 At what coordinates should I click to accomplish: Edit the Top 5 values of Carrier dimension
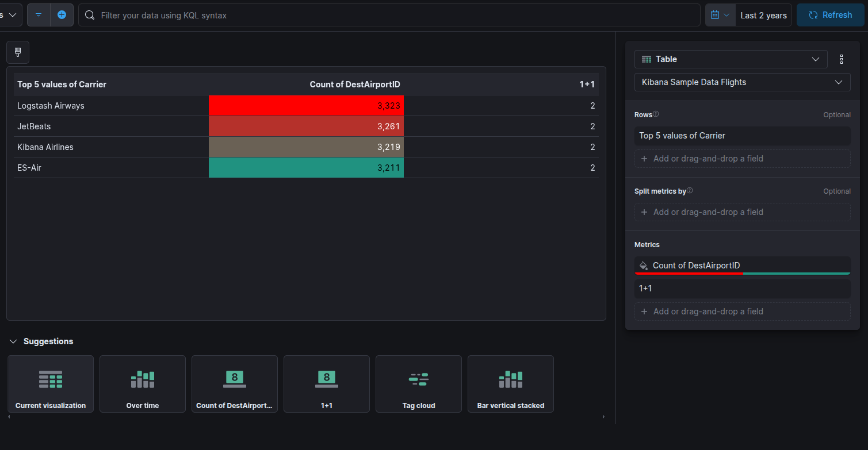click(x=742, y=136)
